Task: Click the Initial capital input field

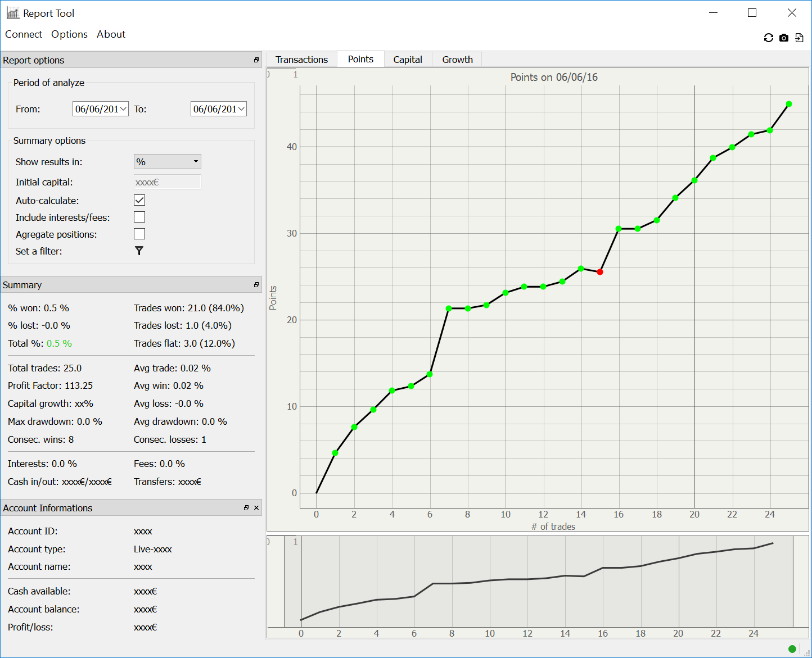Action: coord(167,182)
